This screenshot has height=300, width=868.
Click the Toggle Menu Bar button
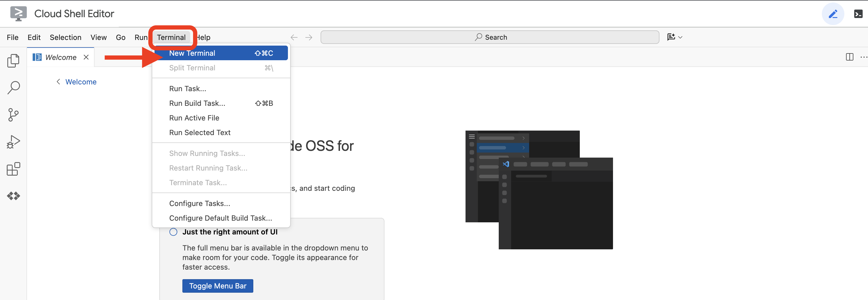click(217, 285)
